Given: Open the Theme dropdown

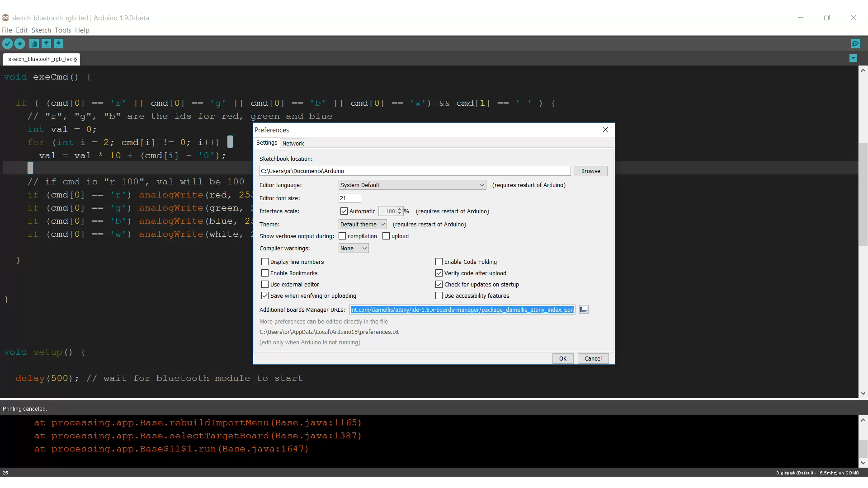Looking at the screenshot, I should tap(363, 224).
